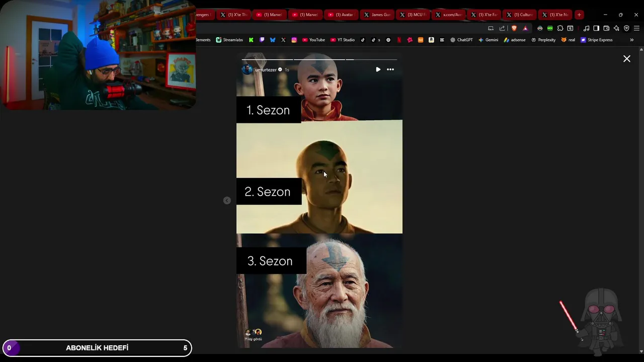This screenshot has width=644, height=362.
Task: Click the page vertical scrollbar
Action: [641, 200]
